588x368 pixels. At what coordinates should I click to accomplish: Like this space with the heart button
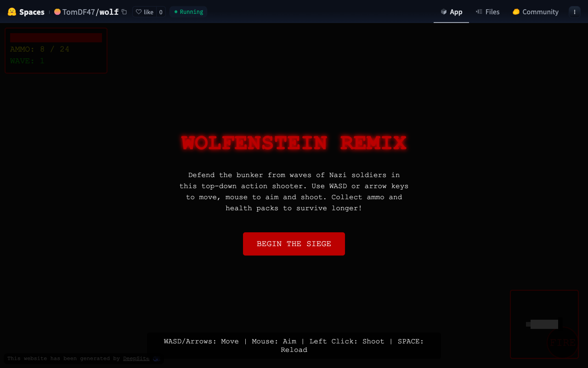(x=145, y=12)
